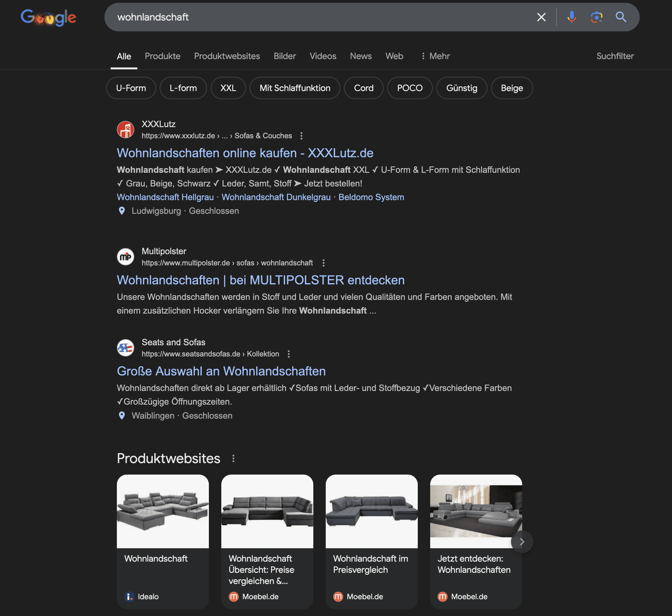This screenshot has width=672, height=616.
Task: Open the Produktwebsites section options (three dots)
Action: coord(233,458)
